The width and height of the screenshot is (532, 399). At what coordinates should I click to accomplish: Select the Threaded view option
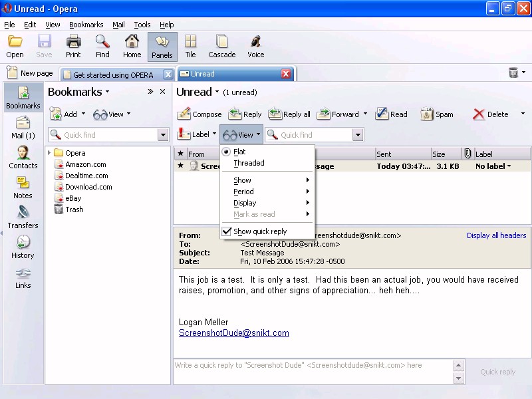(x=249, y=163)
